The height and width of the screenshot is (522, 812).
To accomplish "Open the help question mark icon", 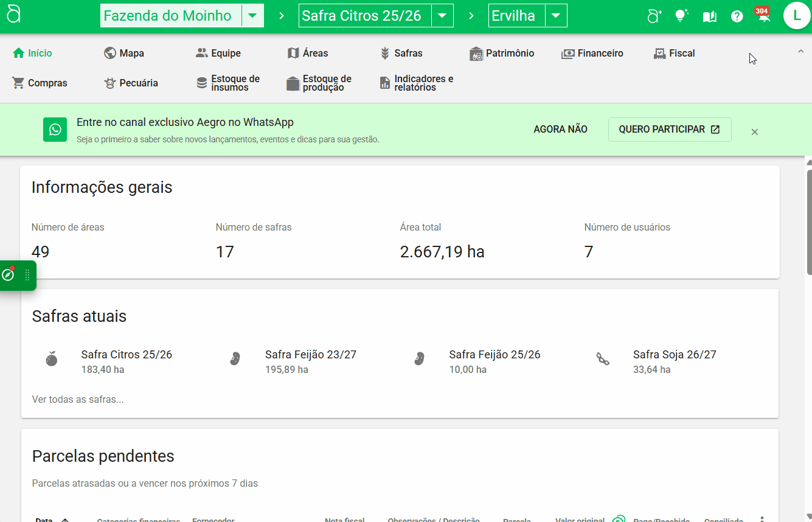I will [x=737, y=16].
